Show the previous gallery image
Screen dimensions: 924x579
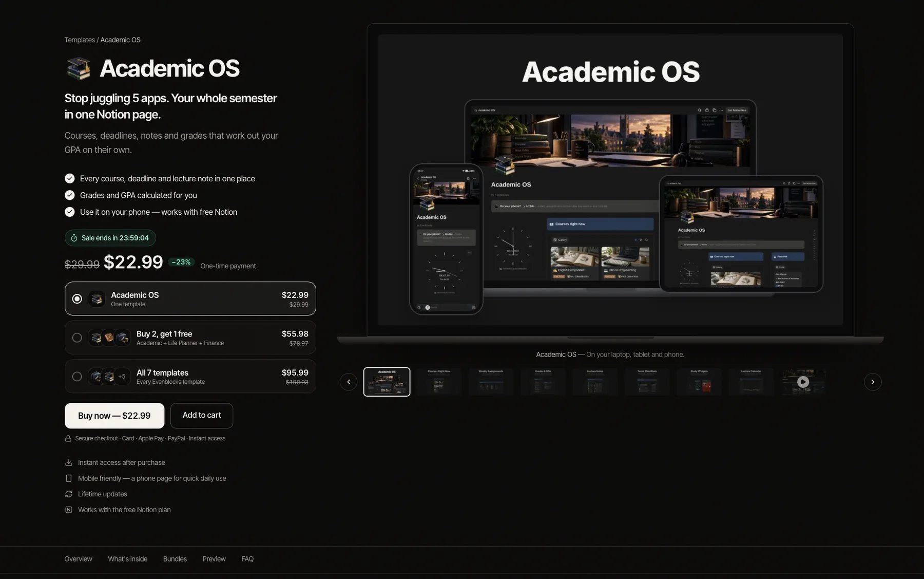[x=349, y=382]
